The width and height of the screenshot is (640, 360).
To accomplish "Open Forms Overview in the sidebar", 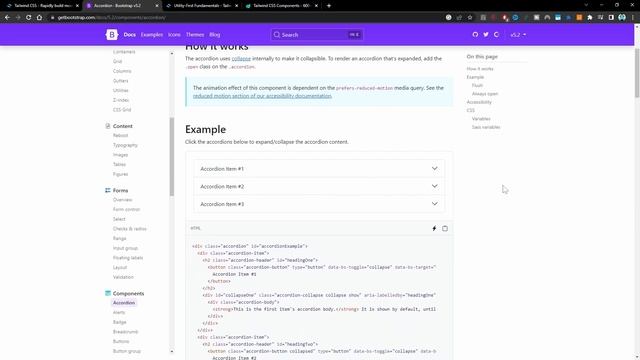I will [122, 200].
